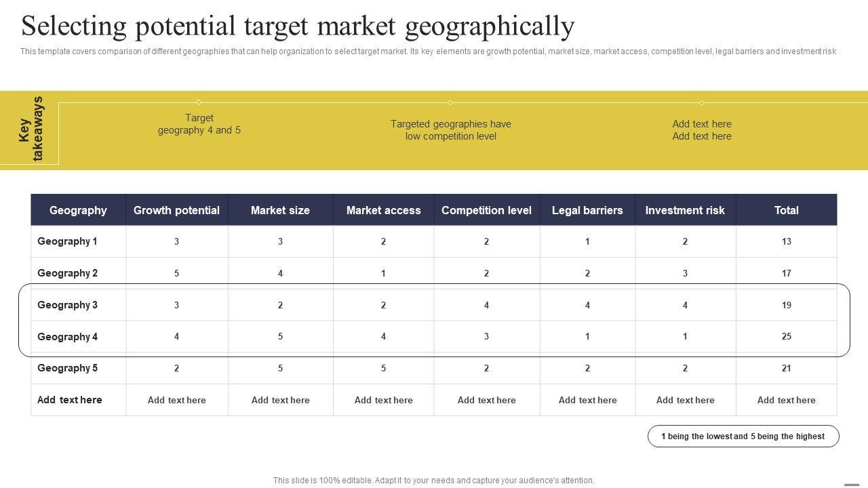Select the Key takeaways vertical label
Image resolution: width=868 pixels, height=488 pixels.
coord(31,129)
